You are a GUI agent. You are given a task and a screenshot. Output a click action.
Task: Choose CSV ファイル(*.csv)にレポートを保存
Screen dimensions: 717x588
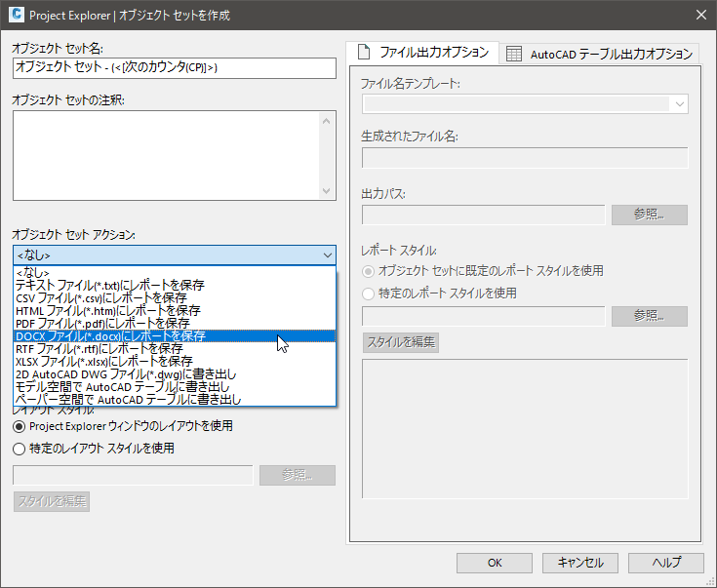175,297
